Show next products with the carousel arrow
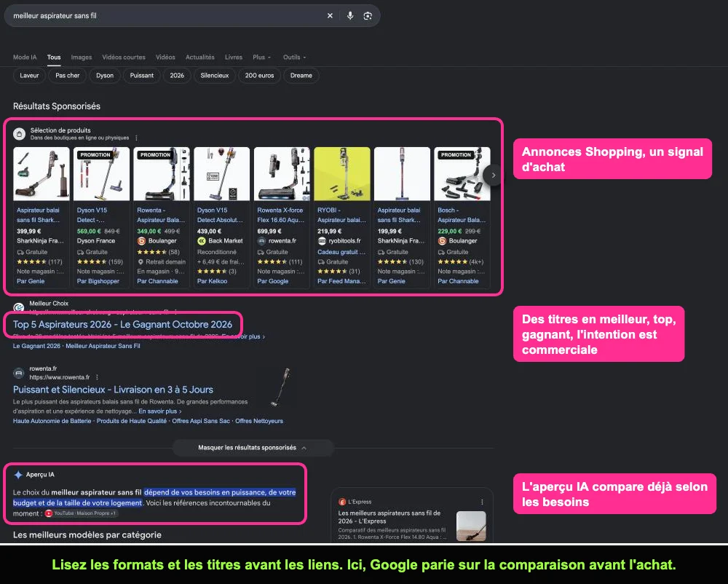728x584 pixels. [x=493, y=175]
